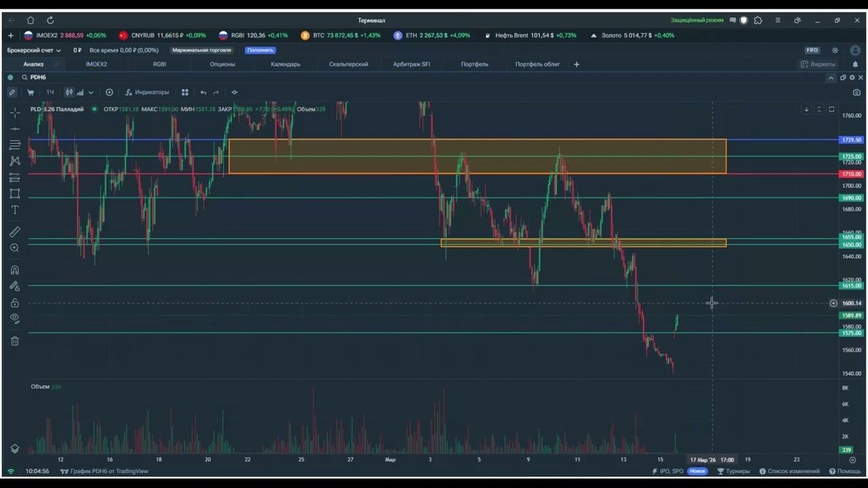
Task: Open user profile avatar
Action: pos(855,50)
